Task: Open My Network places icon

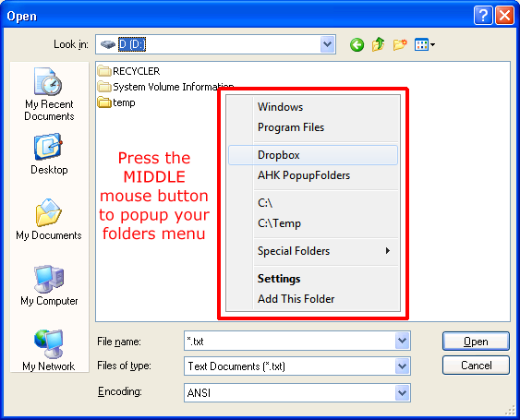Action: tap(49, 350)
